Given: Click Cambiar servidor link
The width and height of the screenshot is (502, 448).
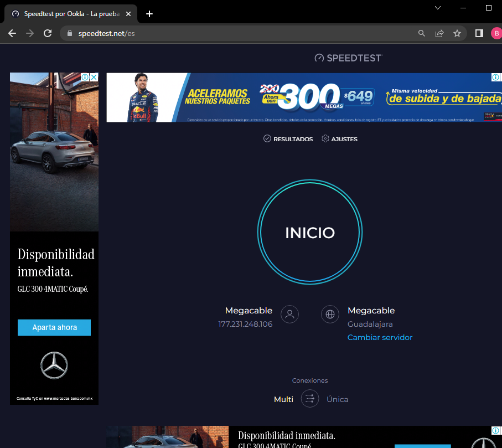Looking at the screenshot, I should (x=380, y=337).
